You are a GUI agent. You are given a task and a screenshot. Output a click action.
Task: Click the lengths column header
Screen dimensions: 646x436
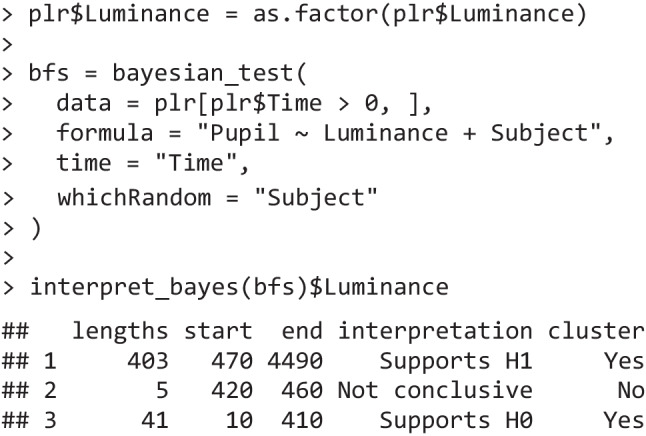[120, 331]
